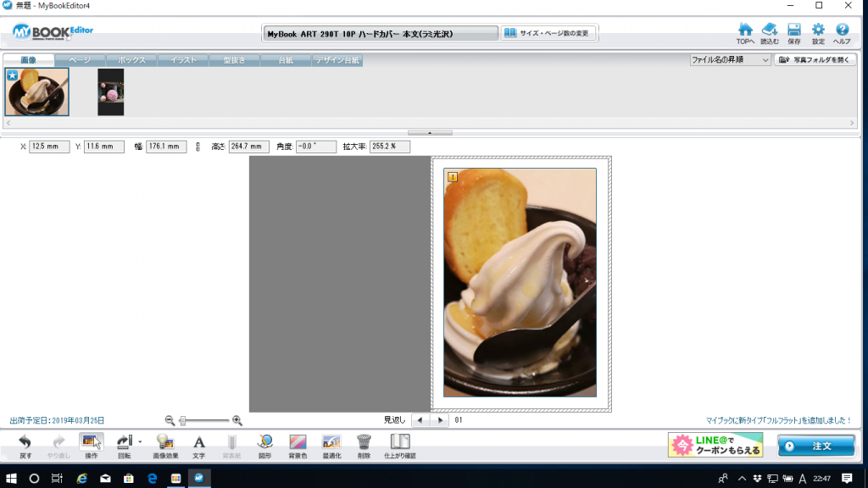868x488 pixels.
Task: Click the 注文 order button
Action: point(815,446)
